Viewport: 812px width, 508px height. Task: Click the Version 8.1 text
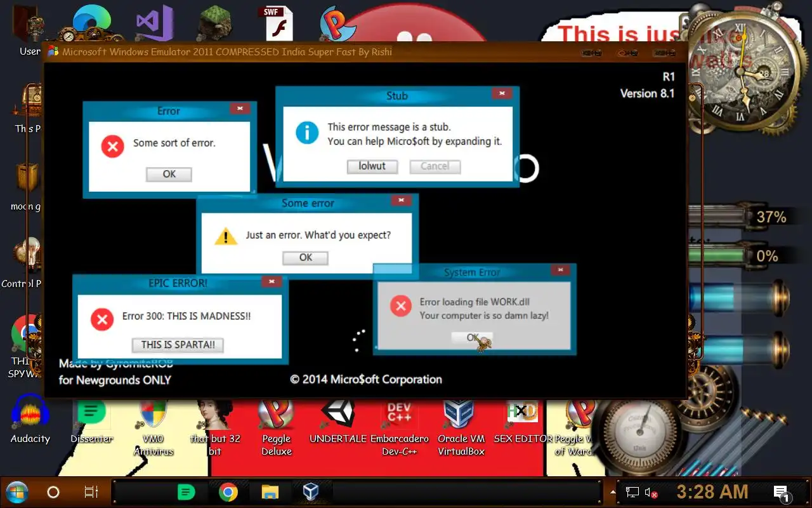click(647, 93)
